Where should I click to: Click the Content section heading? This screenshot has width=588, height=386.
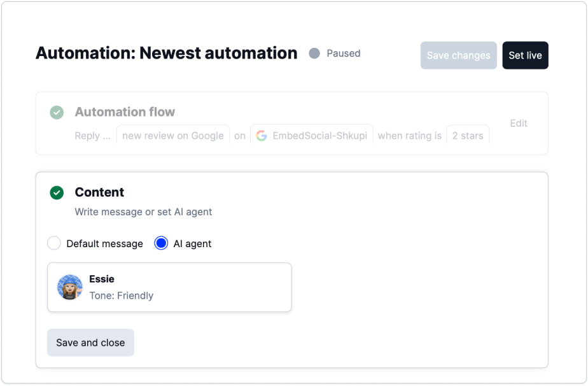coord(99,192)
